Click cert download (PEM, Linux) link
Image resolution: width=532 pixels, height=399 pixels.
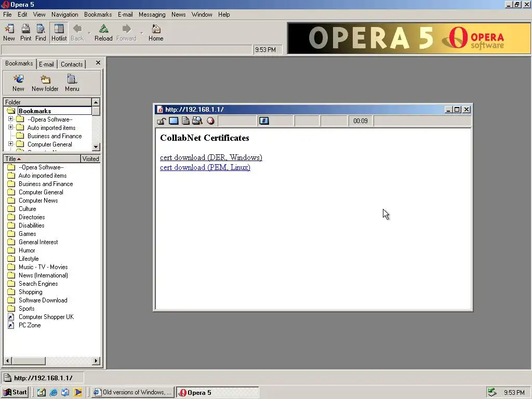205,167
